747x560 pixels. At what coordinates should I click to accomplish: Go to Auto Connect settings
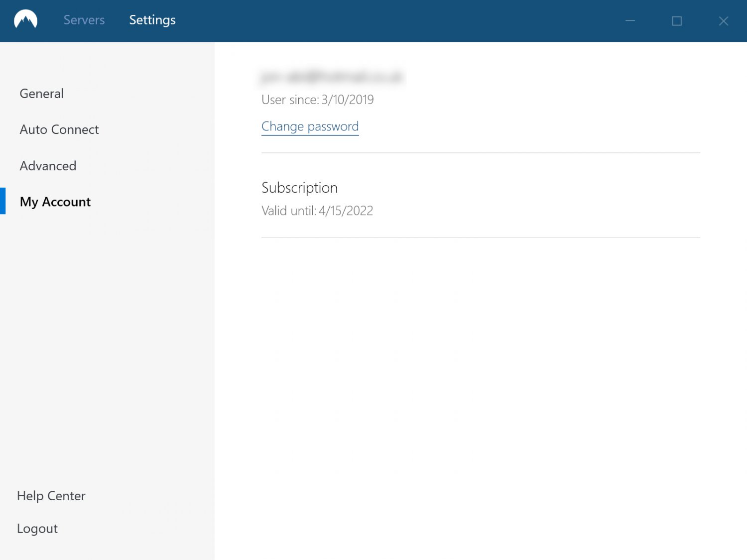pos(59,129)
